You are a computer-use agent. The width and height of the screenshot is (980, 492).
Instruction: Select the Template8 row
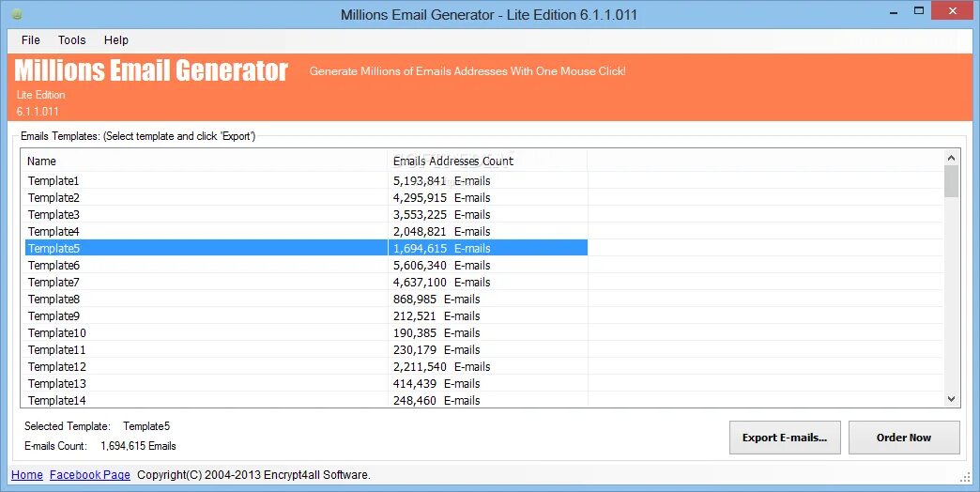click(x=306, y=299)
